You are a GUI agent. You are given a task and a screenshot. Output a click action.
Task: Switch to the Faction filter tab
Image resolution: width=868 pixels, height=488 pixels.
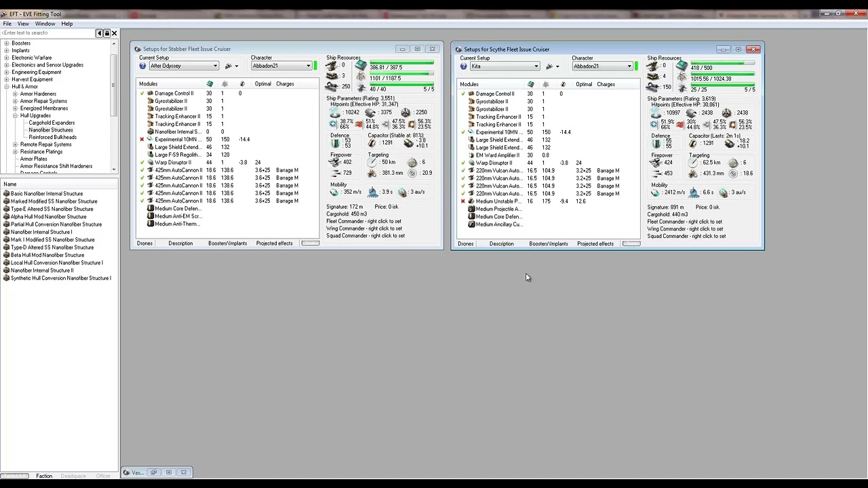(44, 476)
